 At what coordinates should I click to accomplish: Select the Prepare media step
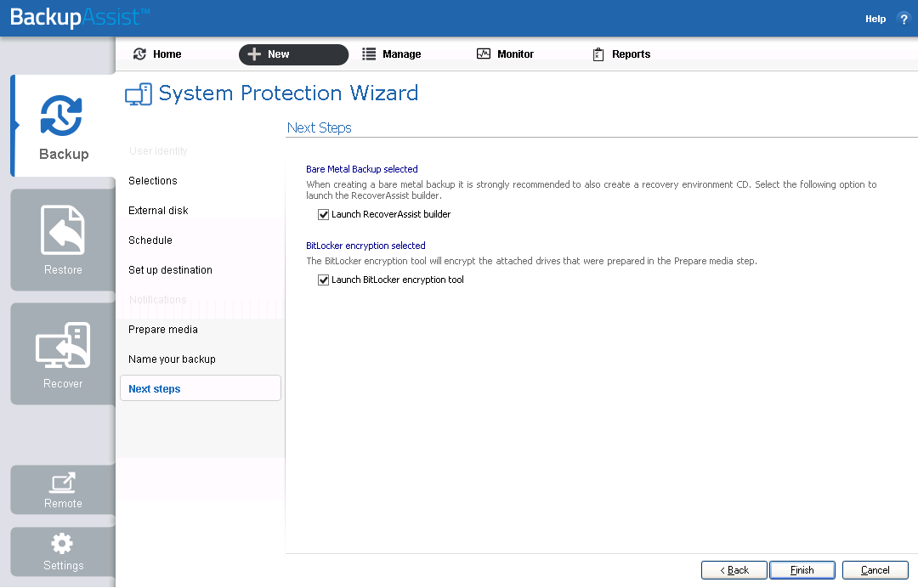point(162,330)
